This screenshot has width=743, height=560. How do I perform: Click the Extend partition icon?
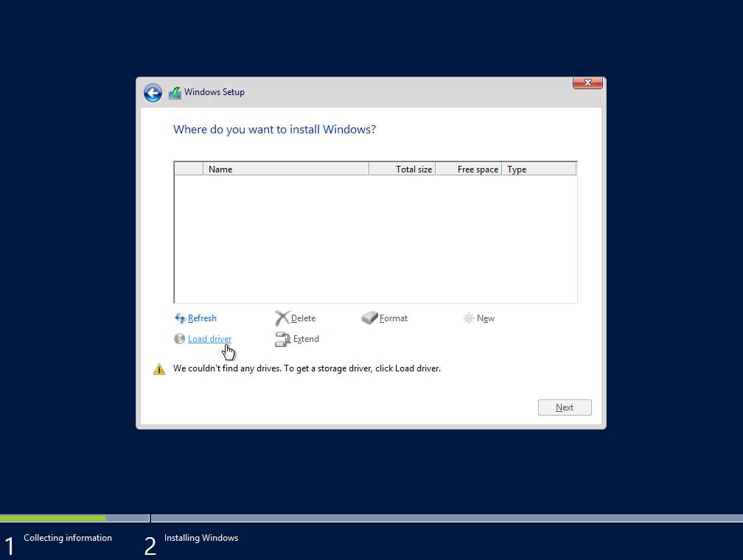click(282, 339)
